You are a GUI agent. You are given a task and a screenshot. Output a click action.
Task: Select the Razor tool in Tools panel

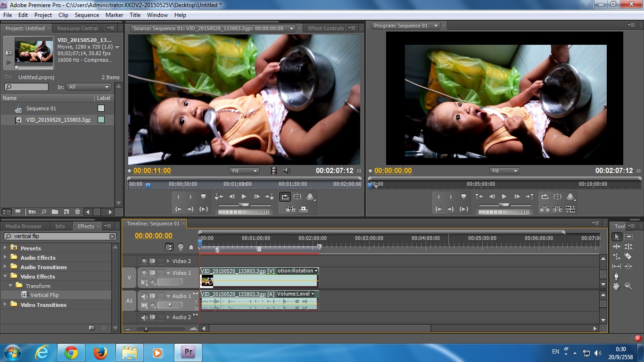[x=628, y=256]
